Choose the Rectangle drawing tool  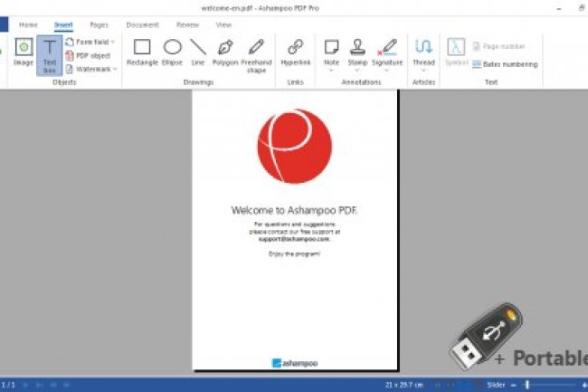[x=142, y=53]
